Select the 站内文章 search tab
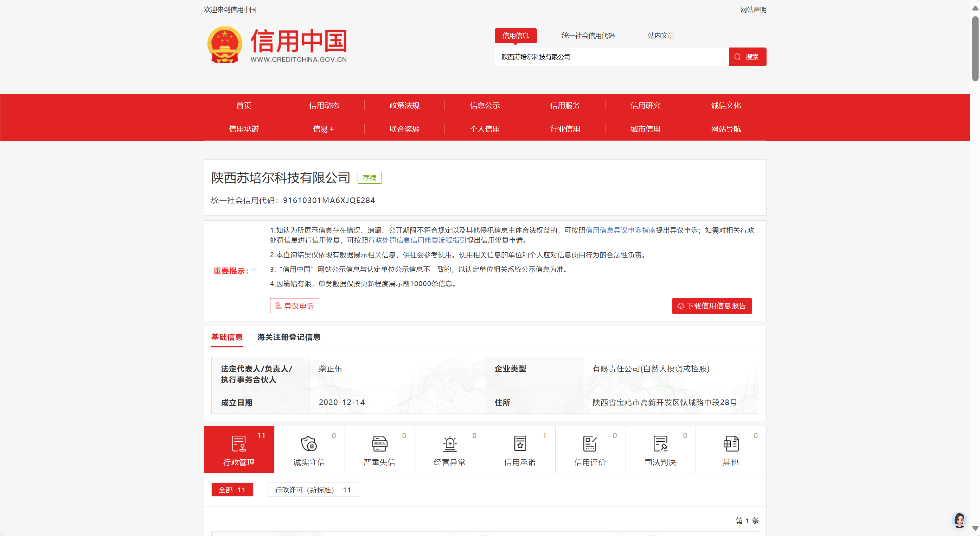This screenshot has width=980, height=536. (661, 36)
